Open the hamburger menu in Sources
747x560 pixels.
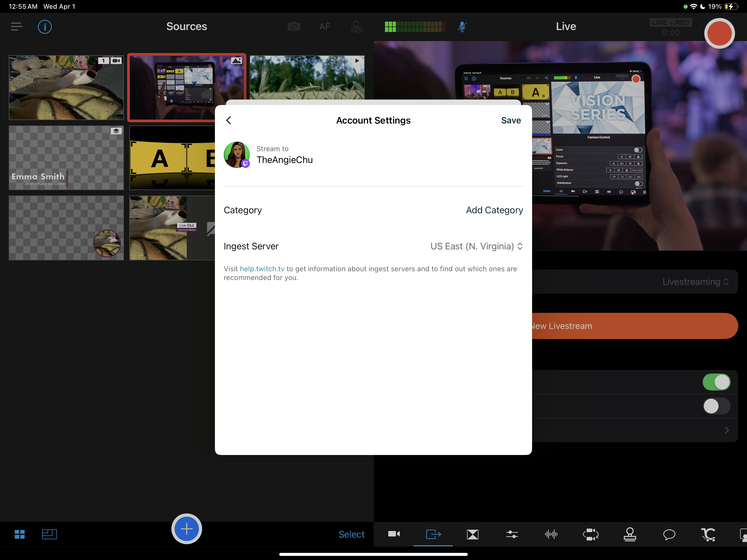[x=17, y=26]
